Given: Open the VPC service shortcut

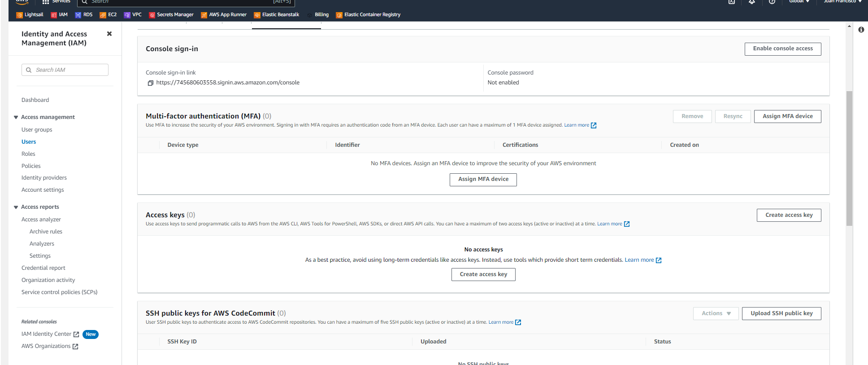Looking at the screenshot, I should [x=133, y=15].
